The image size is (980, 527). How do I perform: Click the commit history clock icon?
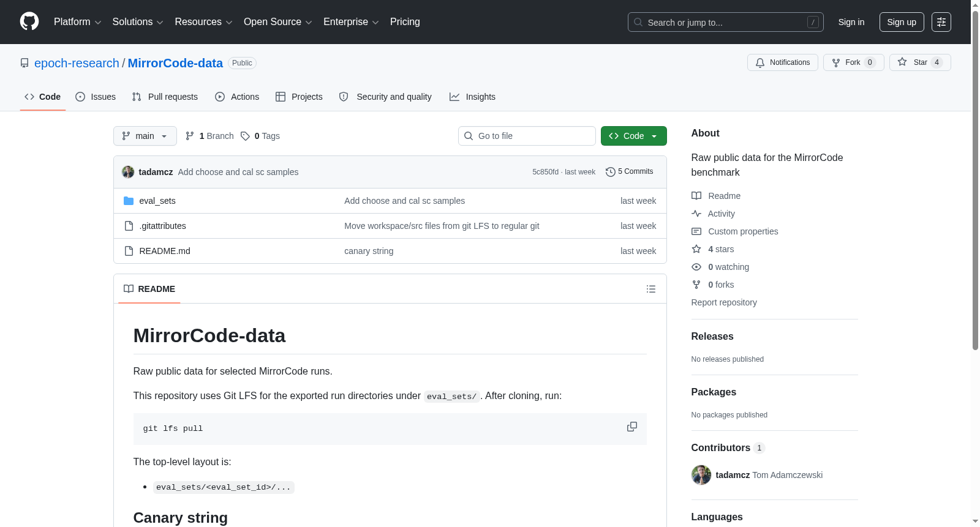[610, 172]
